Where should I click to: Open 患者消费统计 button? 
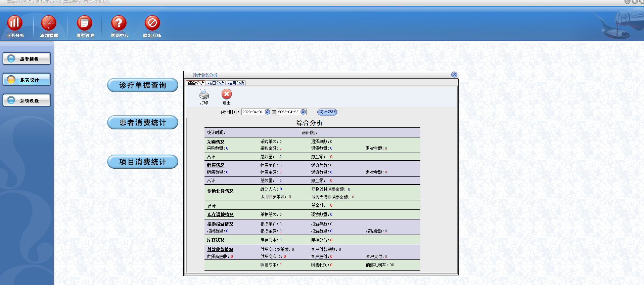pos(143,122)
